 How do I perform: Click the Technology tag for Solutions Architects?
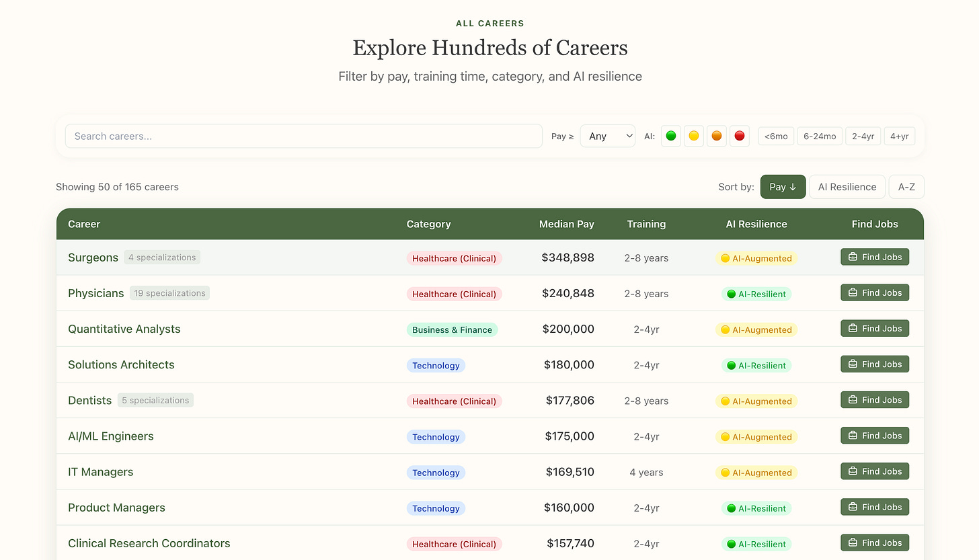(436, 365)
